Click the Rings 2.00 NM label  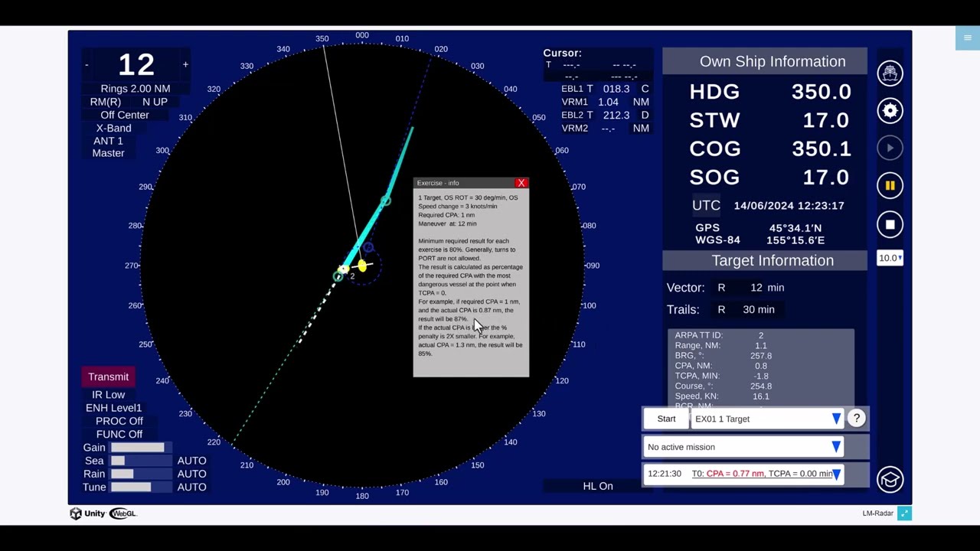coord(136,89)
